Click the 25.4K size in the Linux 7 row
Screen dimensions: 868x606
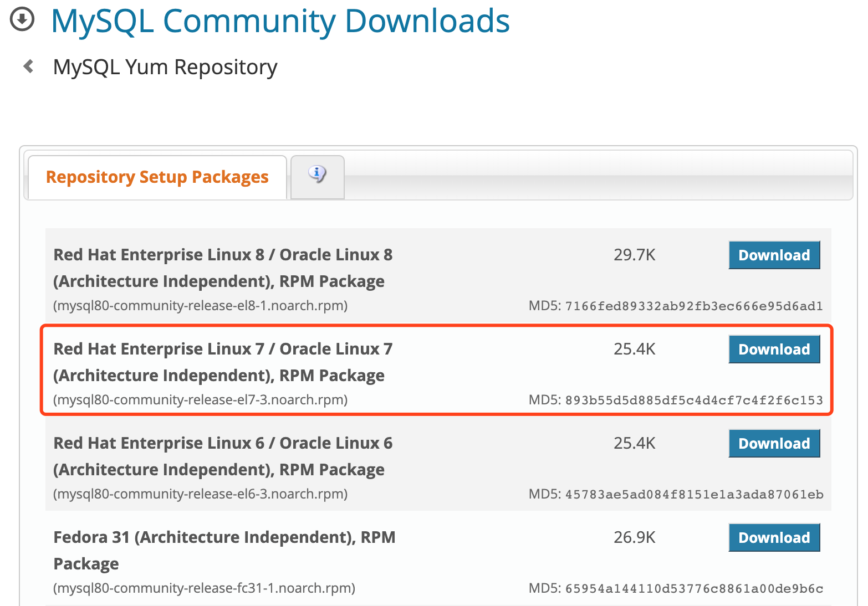click(635, 349)
